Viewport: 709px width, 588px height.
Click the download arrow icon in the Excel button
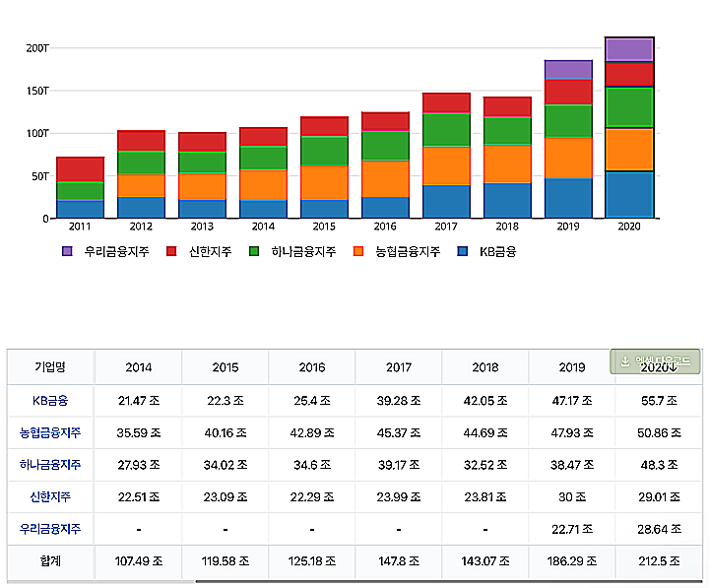click(625, 361)
